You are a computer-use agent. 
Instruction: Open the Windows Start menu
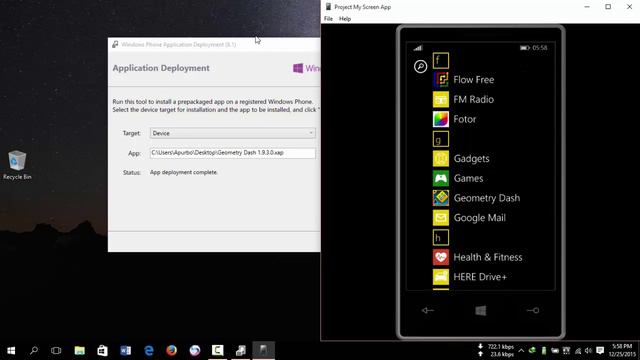point(11,350)
